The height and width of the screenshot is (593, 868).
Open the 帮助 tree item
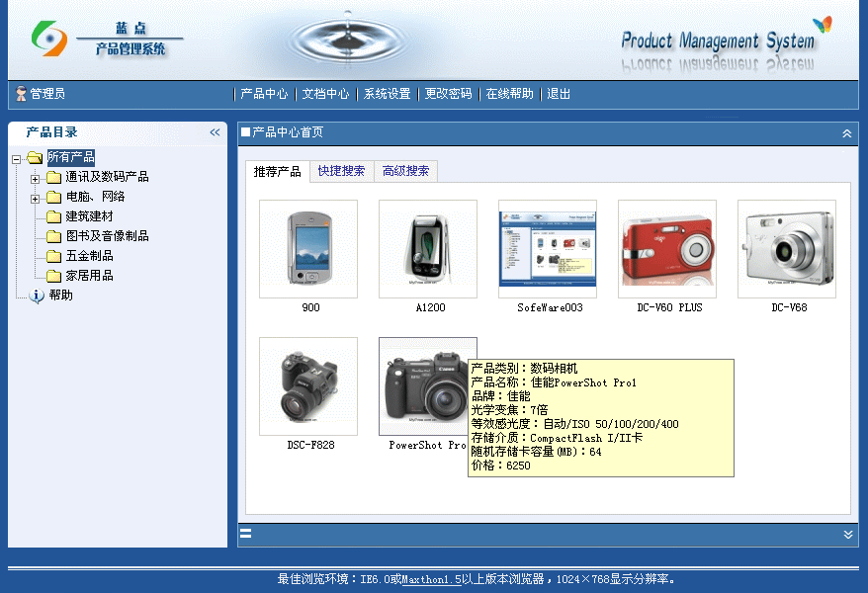[61, 296]
